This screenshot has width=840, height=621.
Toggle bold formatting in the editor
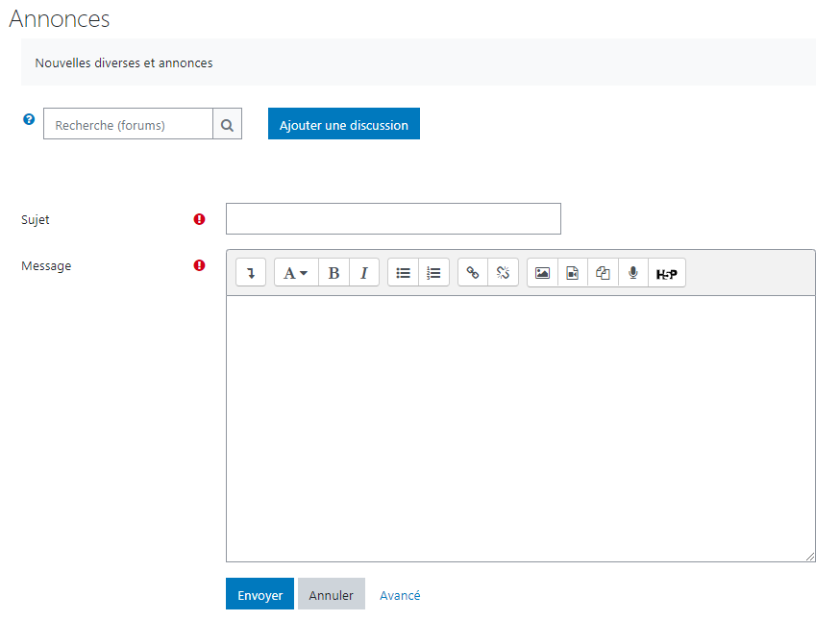pyautogui.click(x=334, y=273)
